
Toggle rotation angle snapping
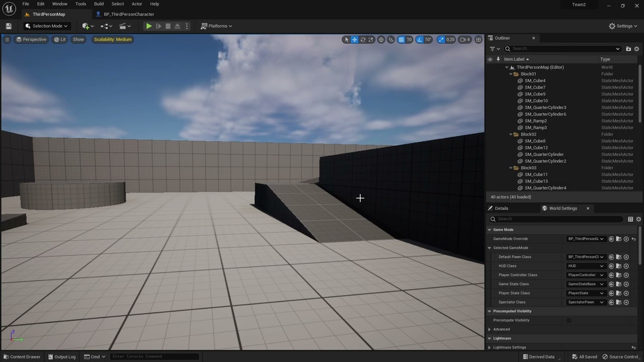coord(420,40)
